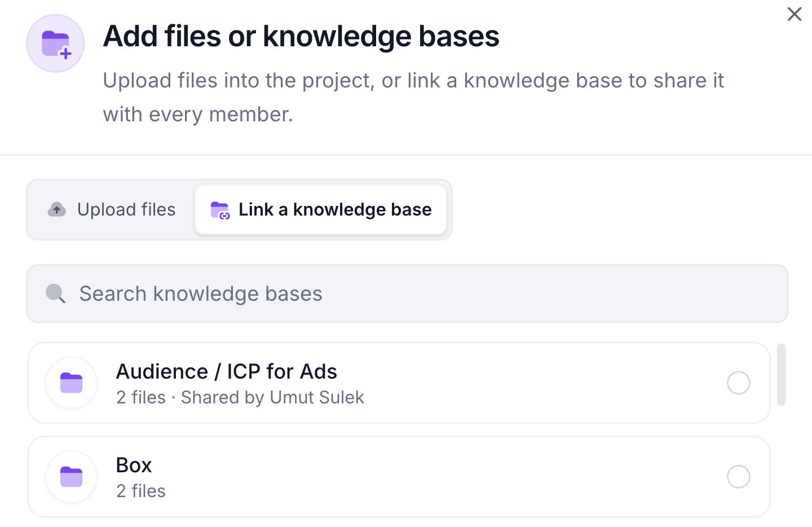Screen dimensions: 812x527
Task: Click the knowledge base list scrollbar
Action: (x=781, y=375)
